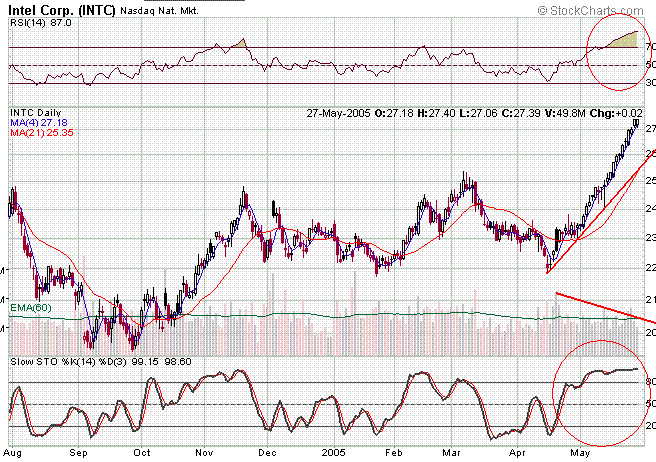Screen dimensions: 656x462
Task: Click the change value 'Chg:+0.02'
Action: (x=616, y=113)
